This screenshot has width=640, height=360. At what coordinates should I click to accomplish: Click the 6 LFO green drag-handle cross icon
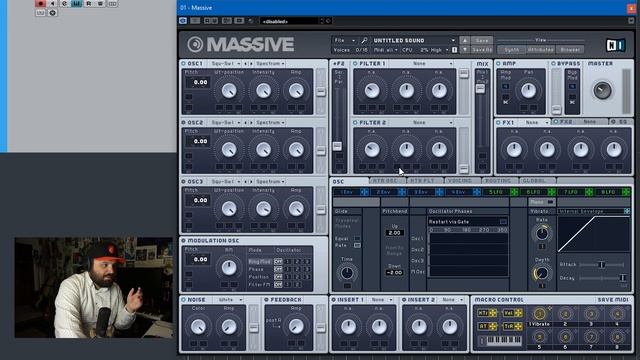[x=551, y=192]
